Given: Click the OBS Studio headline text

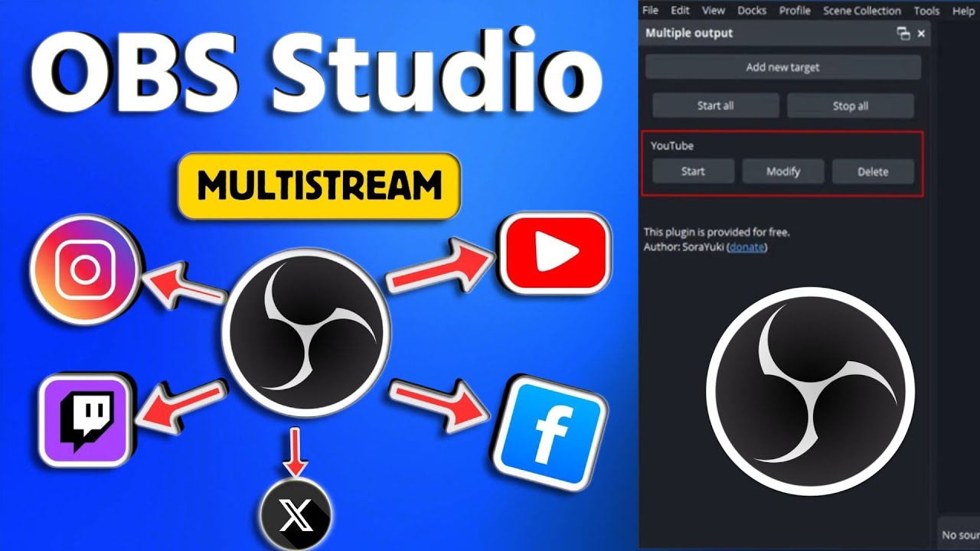Looking at the screenshot, I should 315,75.
